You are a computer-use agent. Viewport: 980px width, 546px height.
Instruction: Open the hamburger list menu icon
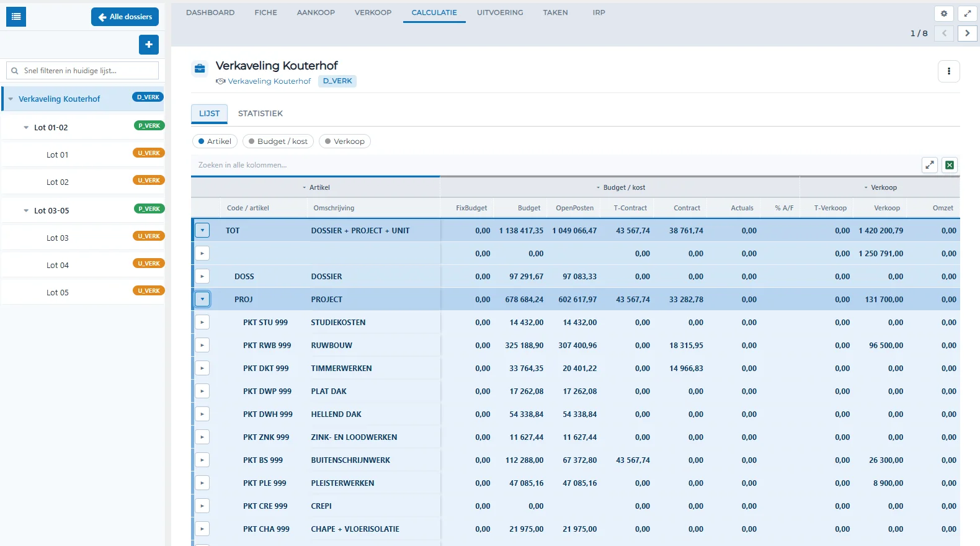16,17
